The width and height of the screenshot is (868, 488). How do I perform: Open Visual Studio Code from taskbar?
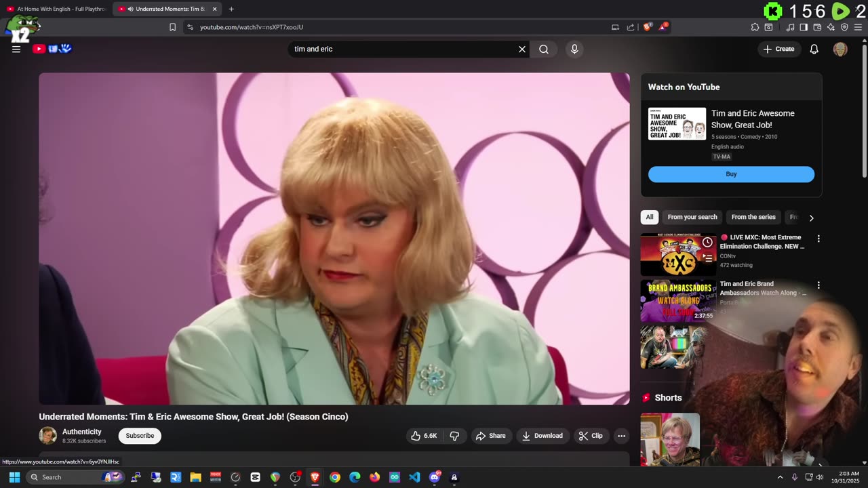(414, 477)
